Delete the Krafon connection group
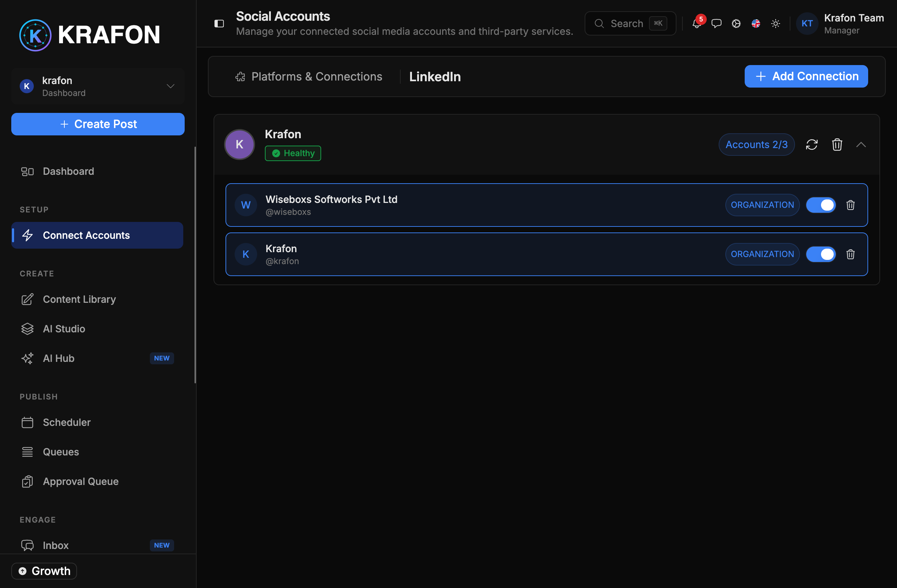Image resolution: width=897 pixels, height=588 pixels. 837,145
